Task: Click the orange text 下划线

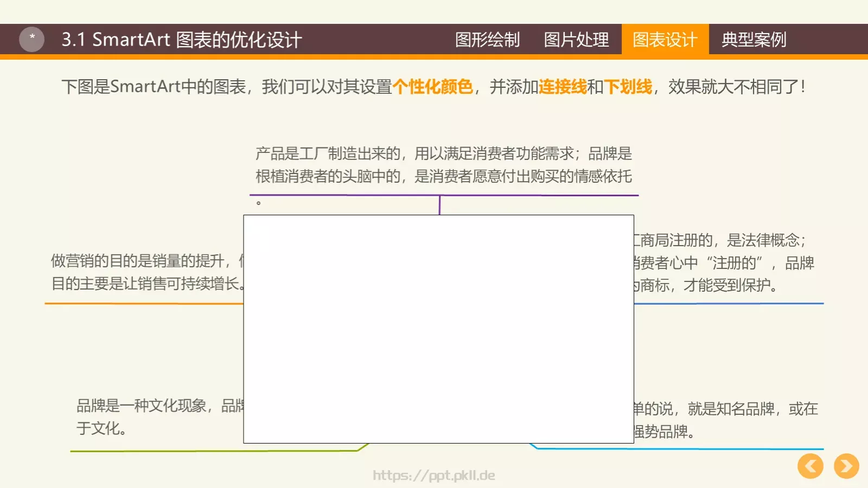Action: [x=628, y=87]
